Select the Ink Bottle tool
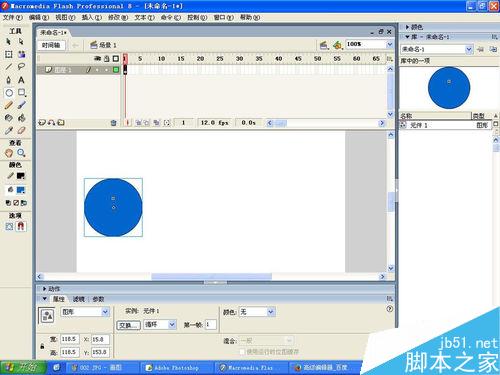 tap(9, 118)
